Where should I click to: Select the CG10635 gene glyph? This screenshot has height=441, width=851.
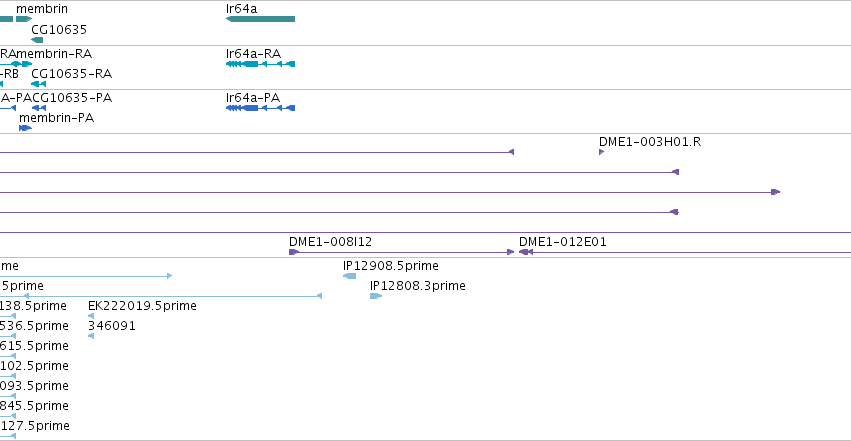point(37,40)
